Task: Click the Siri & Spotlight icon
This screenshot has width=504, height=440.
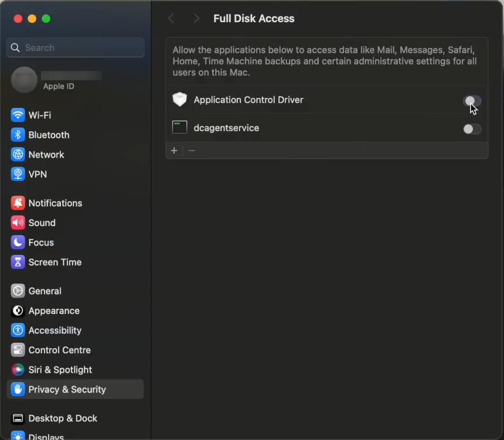Action: pyautogui.click(x=18, y=370)
